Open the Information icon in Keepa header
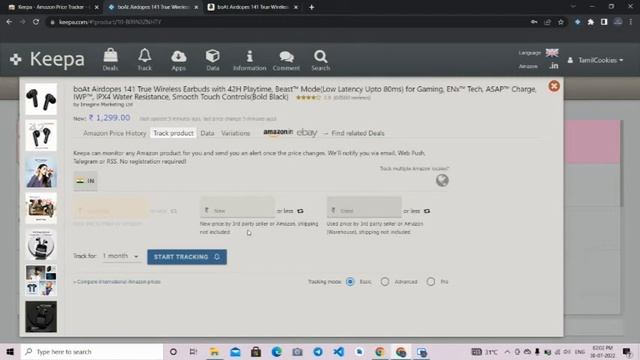Screen dimensions: 640x360 point(249,60)
